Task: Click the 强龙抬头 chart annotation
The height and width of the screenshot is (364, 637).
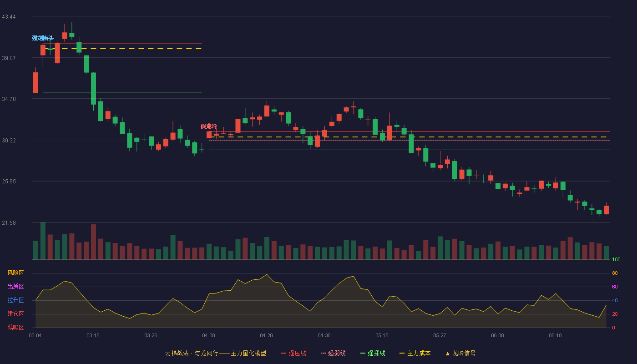Action: click(43, 38)
